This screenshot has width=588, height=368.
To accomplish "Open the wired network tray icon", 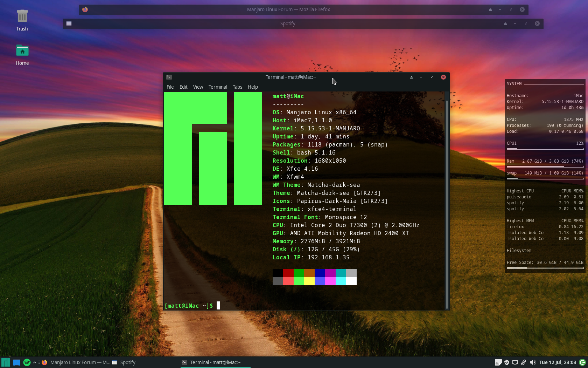I will [x=515, y=362].
